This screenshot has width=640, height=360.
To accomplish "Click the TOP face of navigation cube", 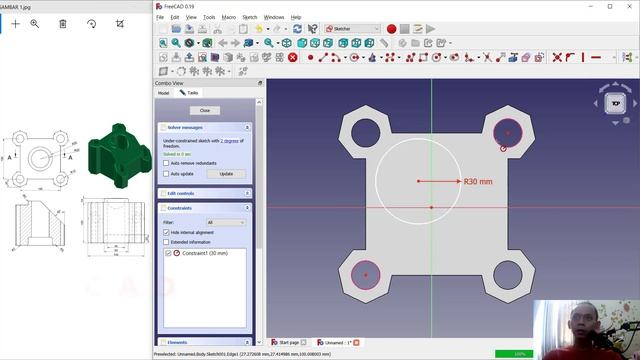I will [616, 103].
